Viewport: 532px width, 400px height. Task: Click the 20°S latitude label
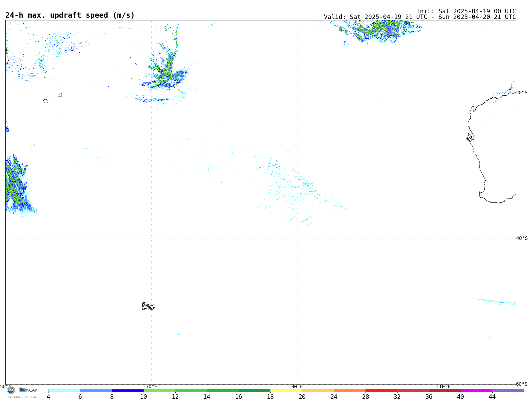[x=522, y=93]
